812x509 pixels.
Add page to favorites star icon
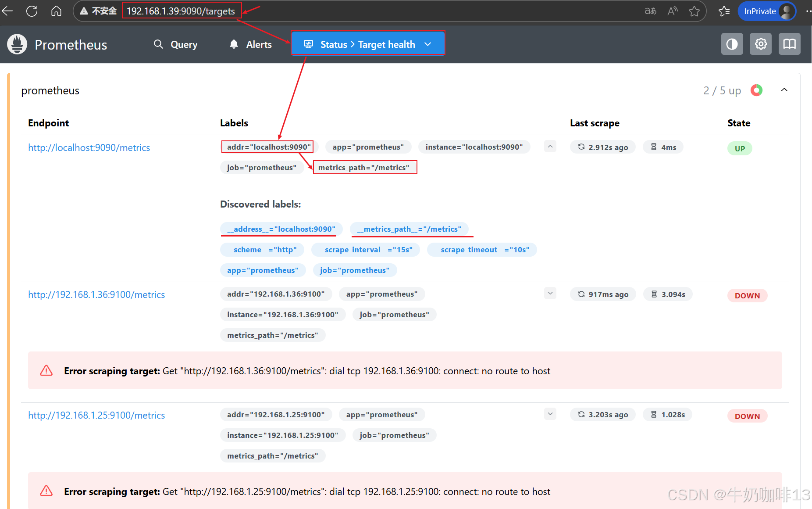[694, 11]
